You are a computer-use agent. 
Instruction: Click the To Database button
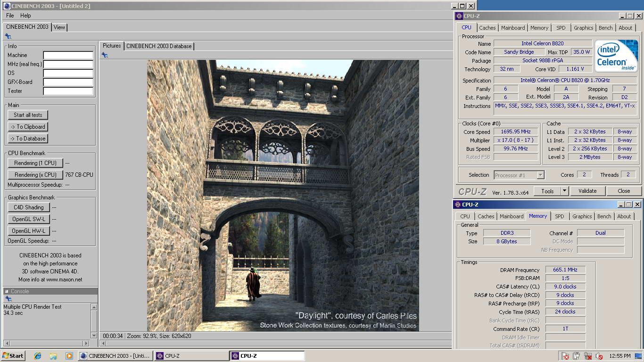[28, 139]
